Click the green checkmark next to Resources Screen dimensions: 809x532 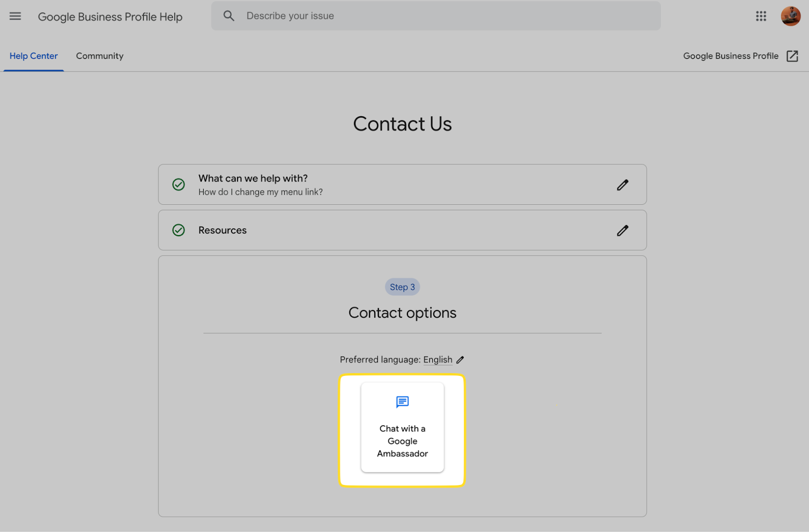(x=178, y=230)
